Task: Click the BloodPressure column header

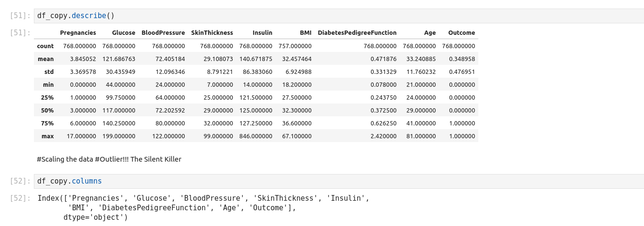Action: [x=163, y=33]
